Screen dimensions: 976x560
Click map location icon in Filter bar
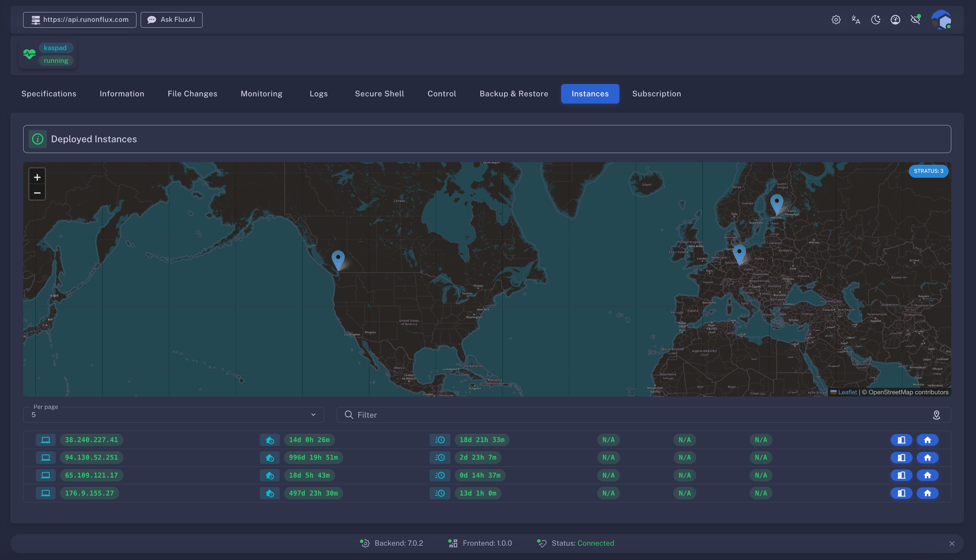pos(936,415)
